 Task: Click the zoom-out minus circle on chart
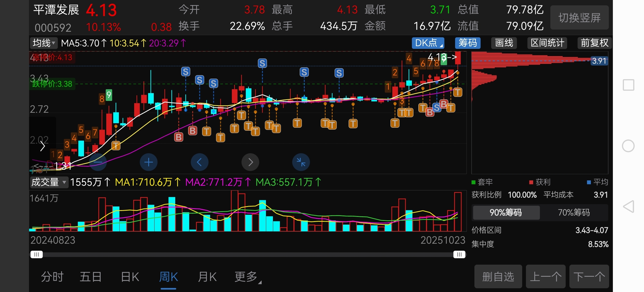tap(98, 162)
